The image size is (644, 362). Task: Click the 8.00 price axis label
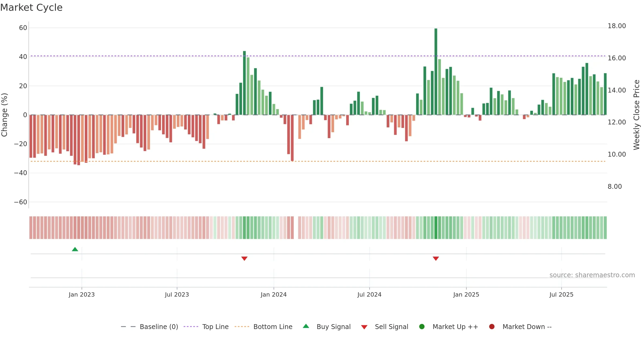coord(615,187)
